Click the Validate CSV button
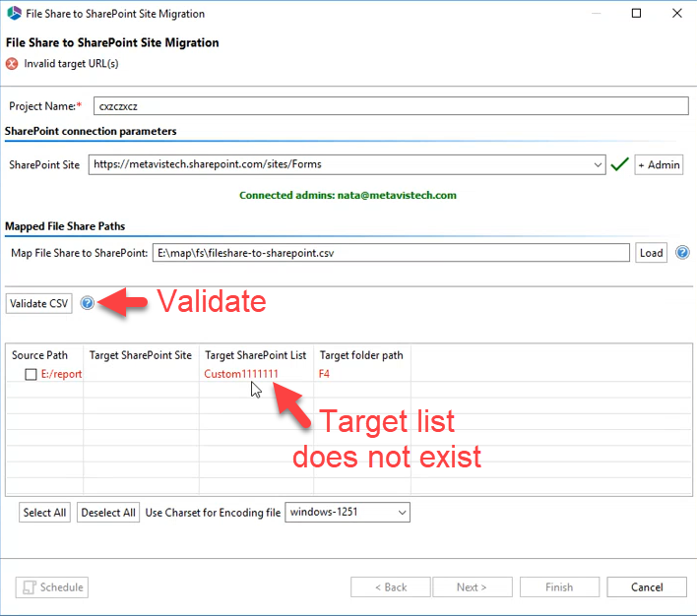 [x=39, y=303]
